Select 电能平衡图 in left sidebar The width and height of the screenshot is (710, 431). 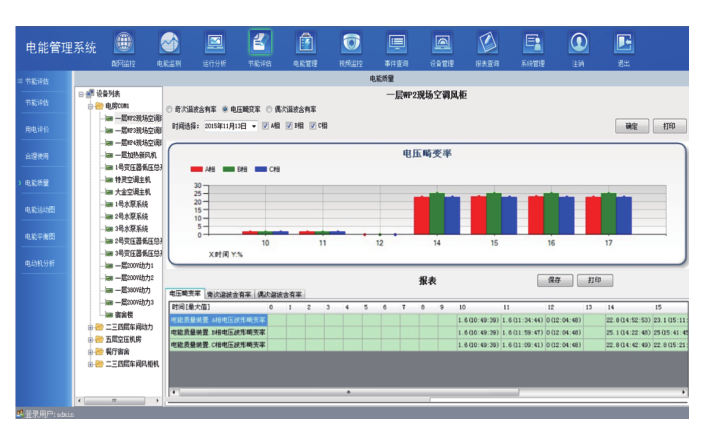point(40,236)
